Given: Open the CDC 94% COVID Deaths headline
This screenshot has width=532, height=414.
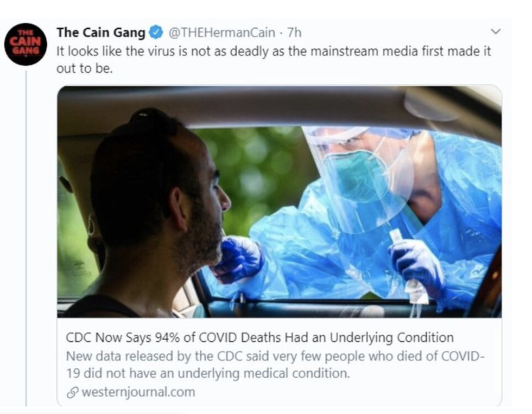Looking at the screenshot, I should tap(259, 337).
